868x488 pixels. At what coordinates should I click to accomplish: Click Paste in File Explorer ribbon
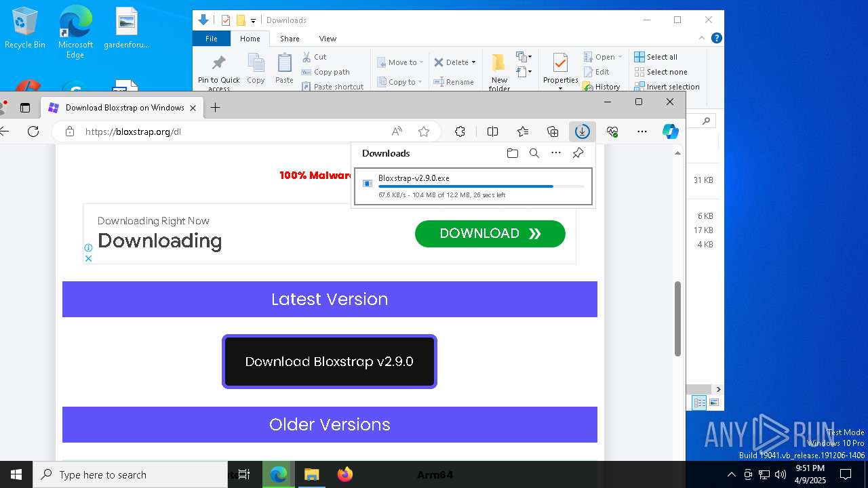click(284, 68)
